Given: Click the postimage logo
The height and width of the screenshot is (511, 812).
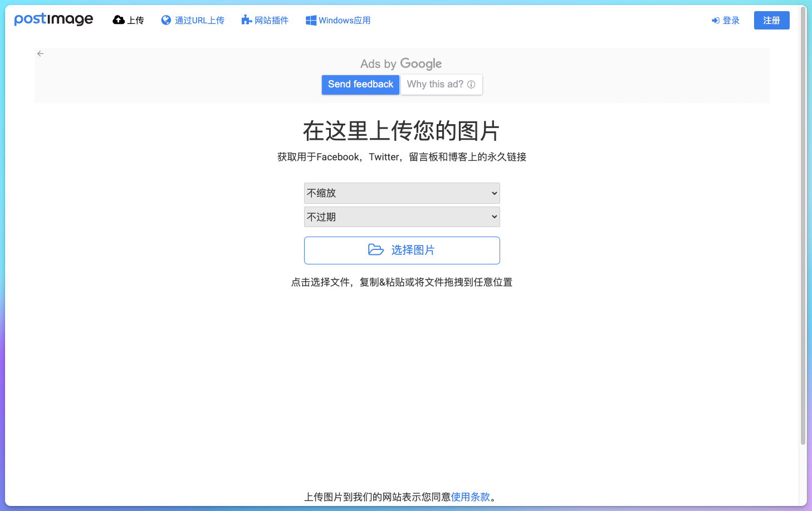Looking at the screenshot, I should [53, 19].
